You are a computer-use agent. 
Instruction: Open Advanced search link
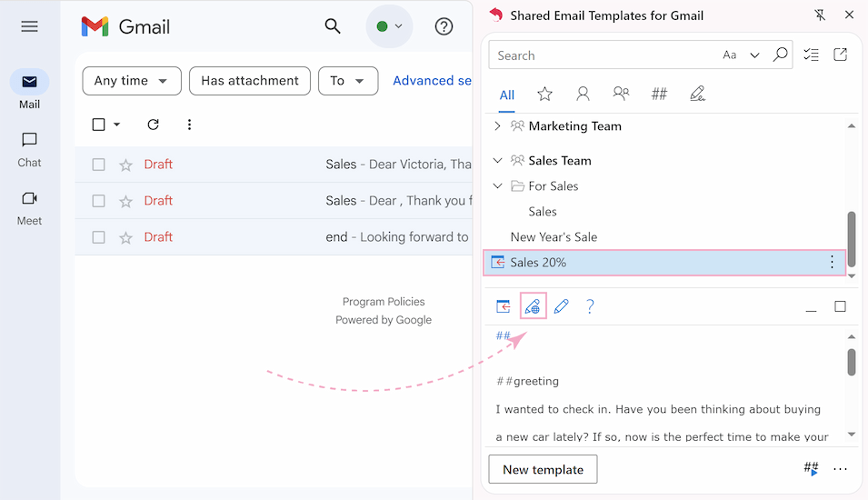432,81
